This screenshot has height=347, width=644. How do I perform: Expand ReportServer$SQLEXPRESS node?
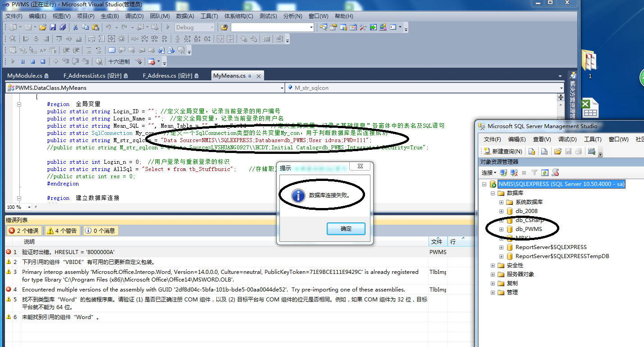click(501, 247)
